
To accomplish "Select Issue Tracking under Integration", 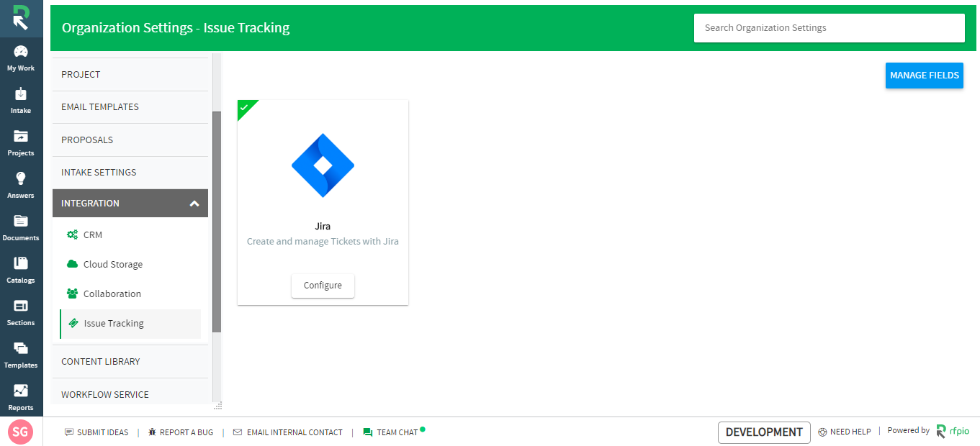I will point(130,324).
